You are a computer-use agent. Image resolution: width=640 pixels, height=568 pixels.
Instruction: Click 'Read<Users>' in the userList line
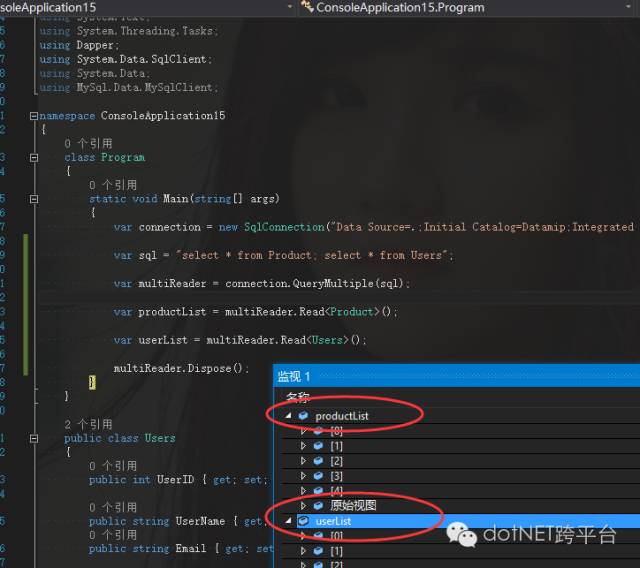point(315,340)
